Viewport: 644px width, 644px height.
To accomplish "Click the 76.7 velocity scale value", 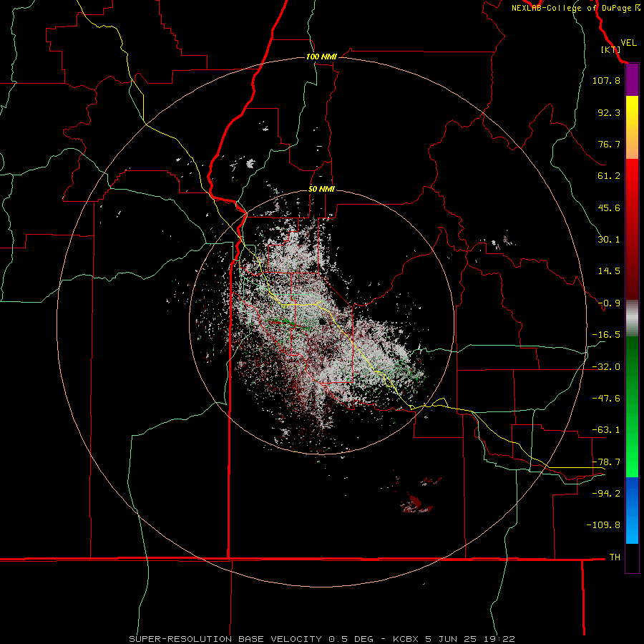I will [609, 144].
